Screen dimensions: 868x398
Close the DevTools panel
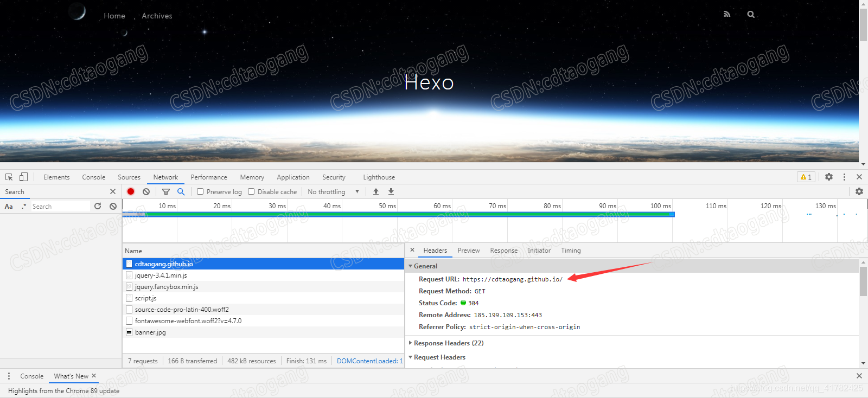(859, 177)
